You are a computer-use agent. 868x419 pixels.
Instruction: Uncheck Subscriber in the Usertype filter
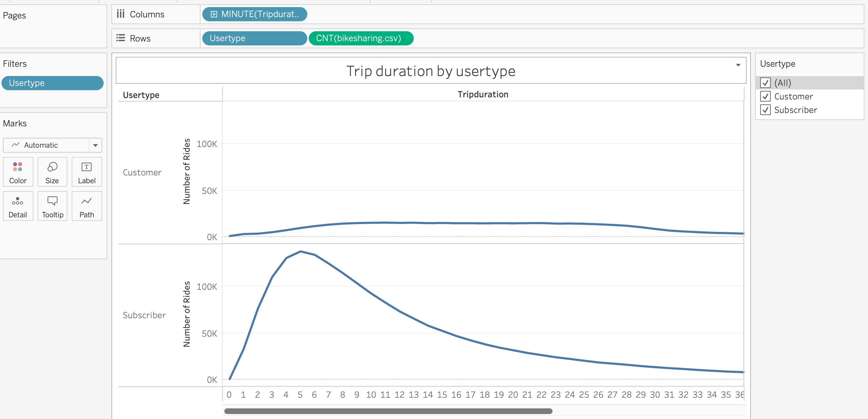click(x=766, y=110)
